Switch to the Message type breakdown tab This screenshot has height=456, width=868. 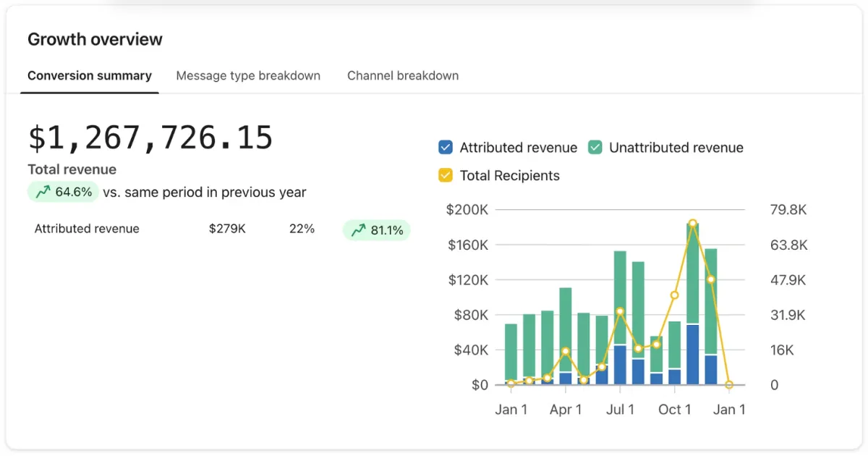248,75
